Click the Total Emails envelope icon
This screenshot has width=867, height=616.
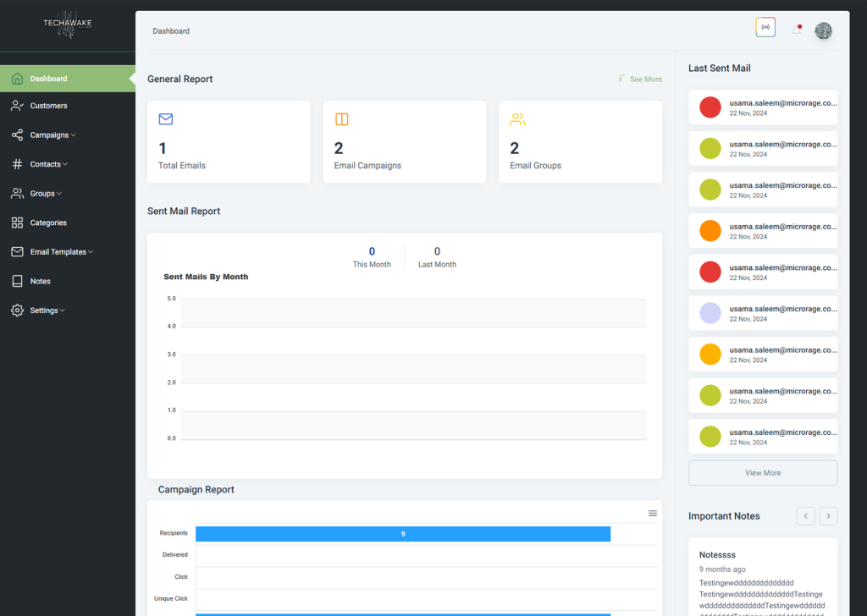click(x=166, y=119)
